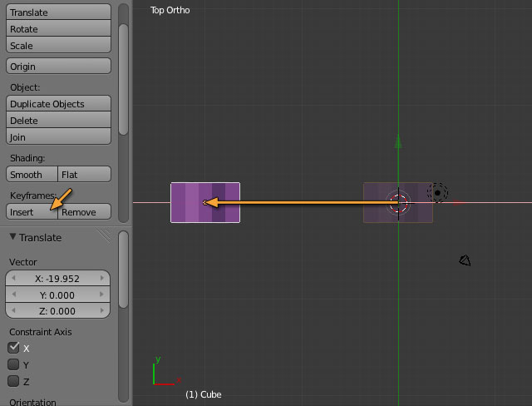Uncheck the X constraint axis checkbox
The height and width of the screenshot is (406, 532).
(x=13, y=348)
